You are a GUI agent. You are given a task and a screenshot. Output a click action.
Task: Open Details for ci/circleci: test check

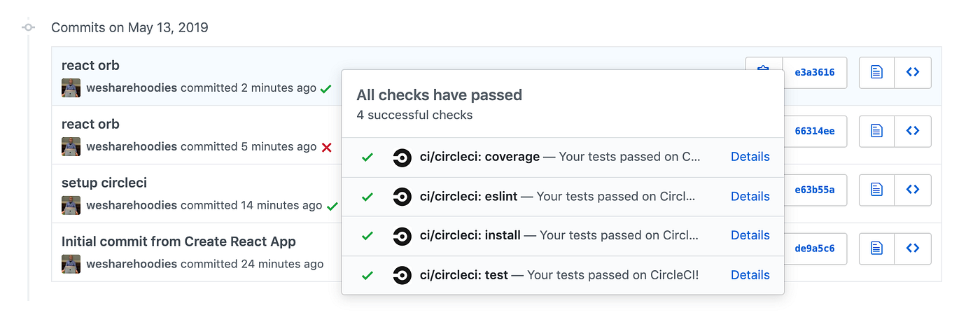750,275
